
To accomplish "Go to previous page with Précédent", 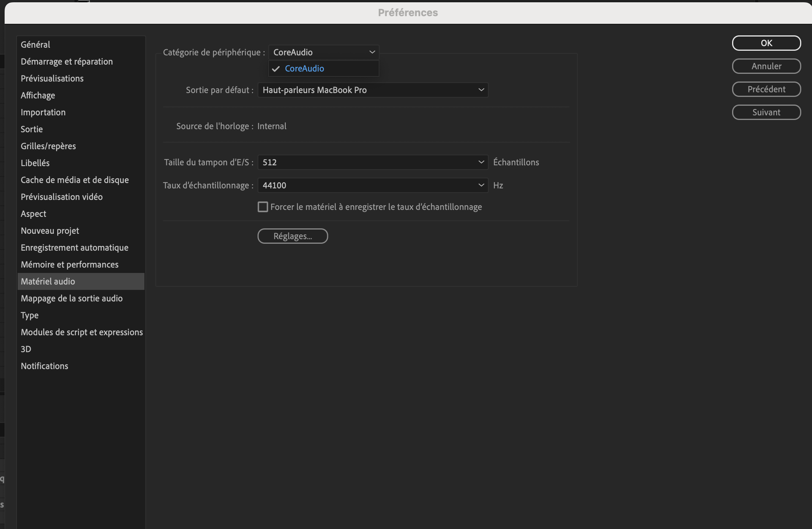I will [766, 89].
